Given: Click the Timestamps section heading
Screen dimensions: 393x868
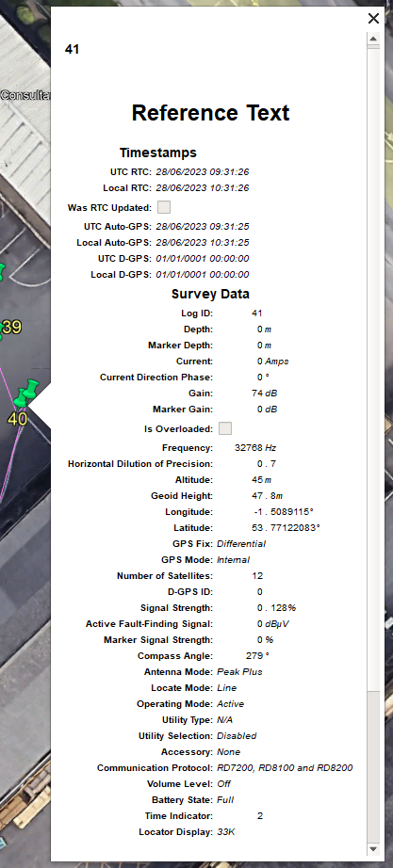Looking at the screenshot, I should click(158, 153).
